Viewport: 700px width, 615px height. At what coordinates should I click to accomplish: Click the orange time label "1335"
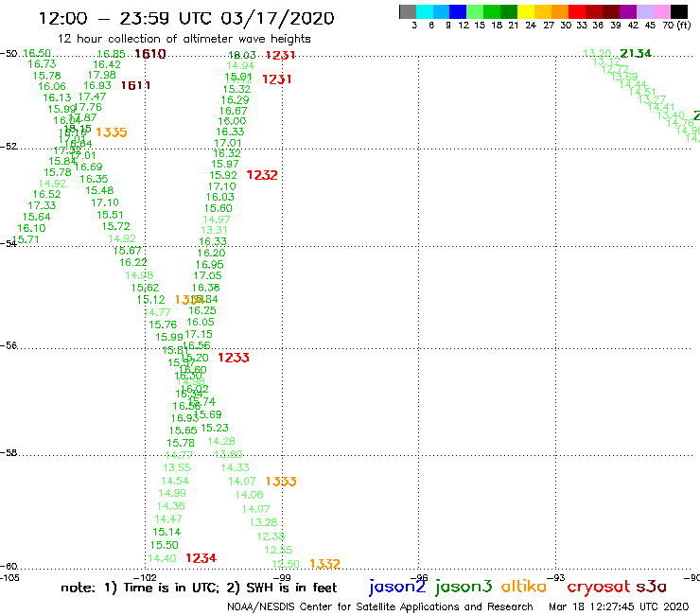point(112,132)
